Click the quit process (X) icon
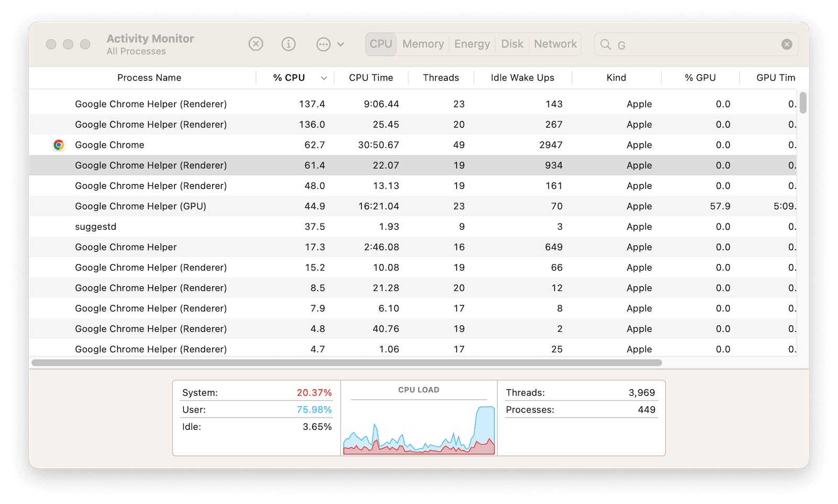 coord(256,44)
